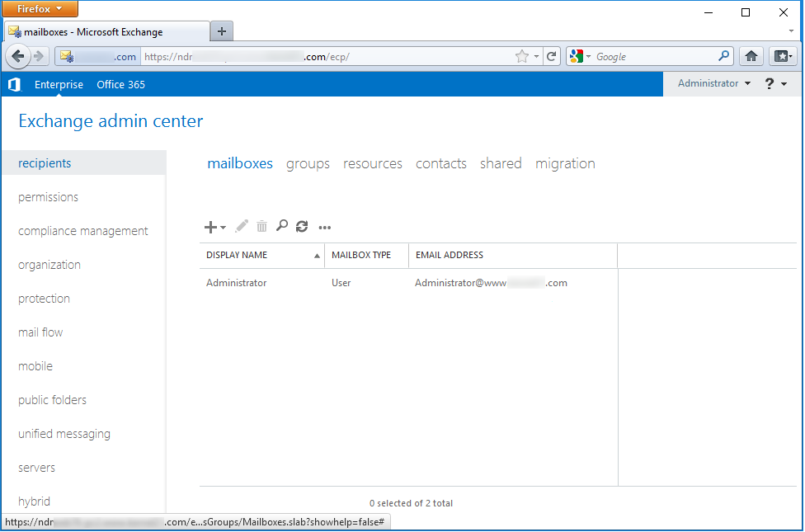Sort by Display Name column header

click(262, 255)
